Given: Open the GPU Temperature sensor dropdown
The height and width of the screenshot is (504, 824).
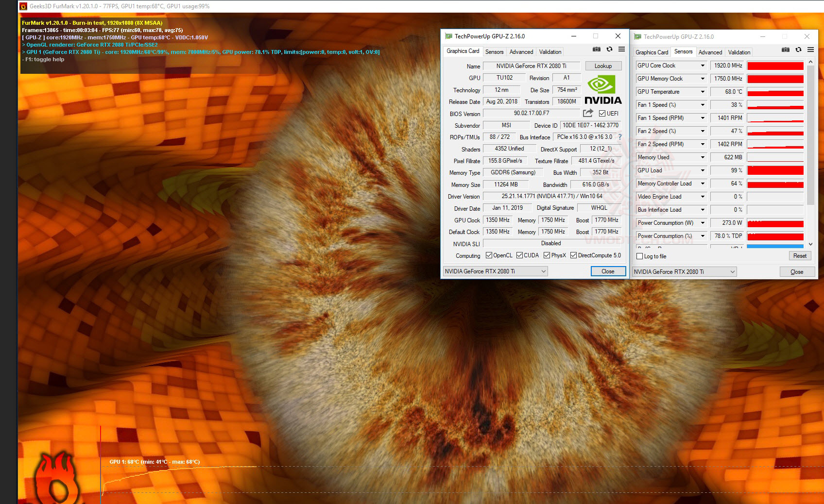Looking at the screenshot, I should (x=702, y=92).
